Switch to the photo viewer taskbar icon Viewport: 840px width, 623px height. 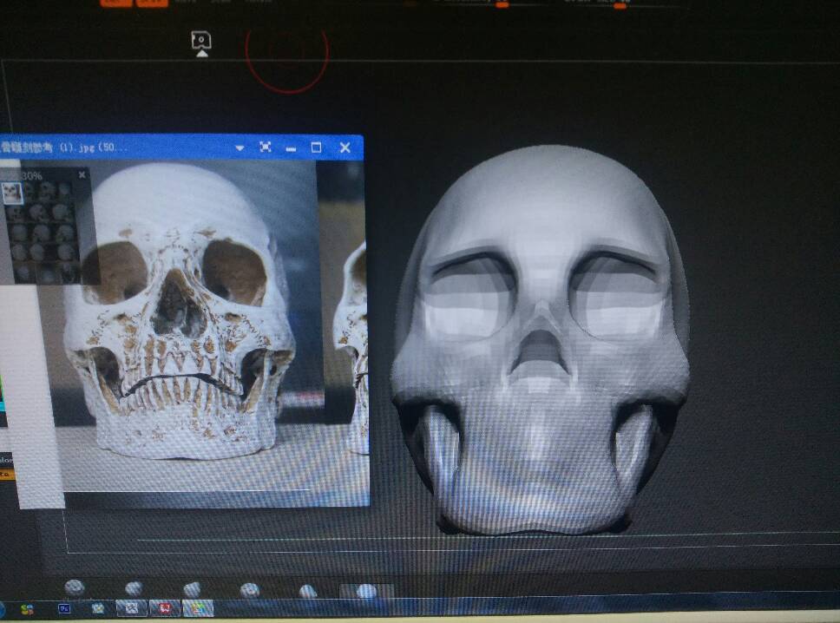tap(198, 608)
